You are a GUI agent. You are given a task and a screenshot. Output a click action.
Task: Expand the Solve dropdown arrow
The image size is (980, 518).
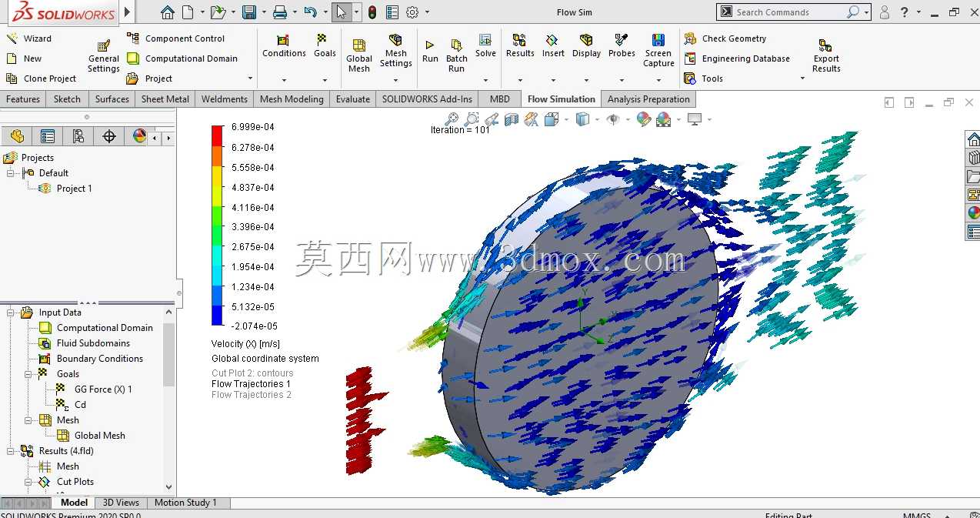click(485, 80)
